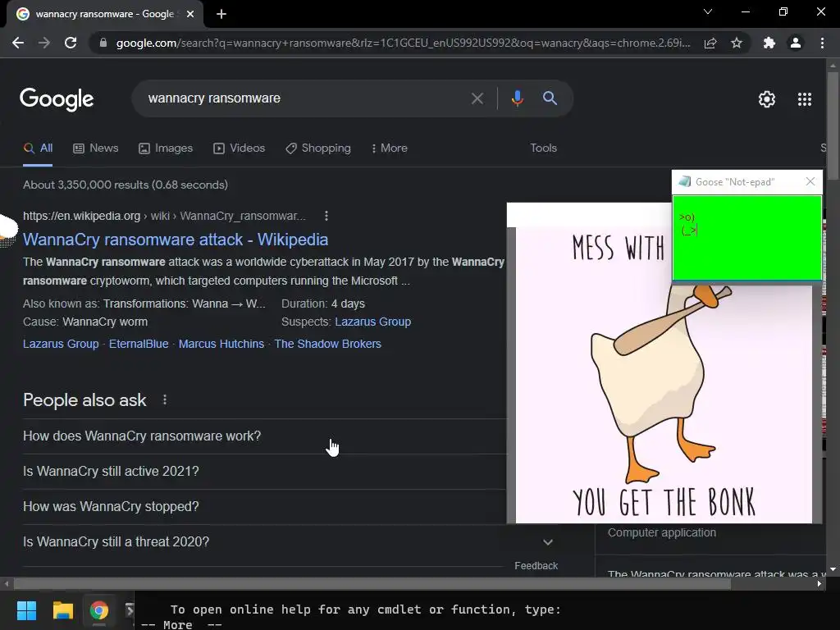Expand Is WannaCry still active 2021
Screen dimensions: 840x630
pos(264,472)
